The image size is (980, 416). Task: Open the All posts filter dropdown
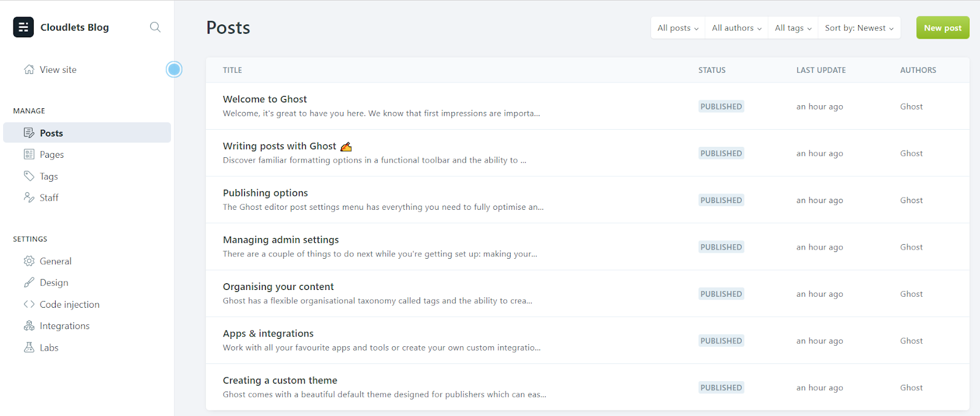point(677,28)
